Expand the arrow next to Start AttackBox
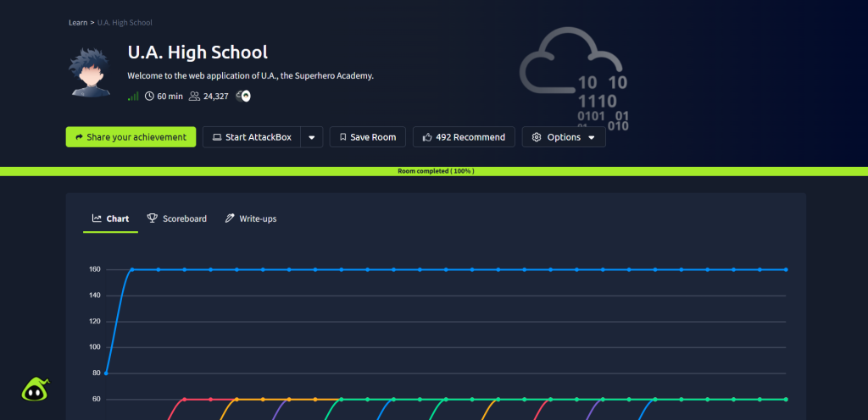 pyautogui.click(x=312, y=137)
